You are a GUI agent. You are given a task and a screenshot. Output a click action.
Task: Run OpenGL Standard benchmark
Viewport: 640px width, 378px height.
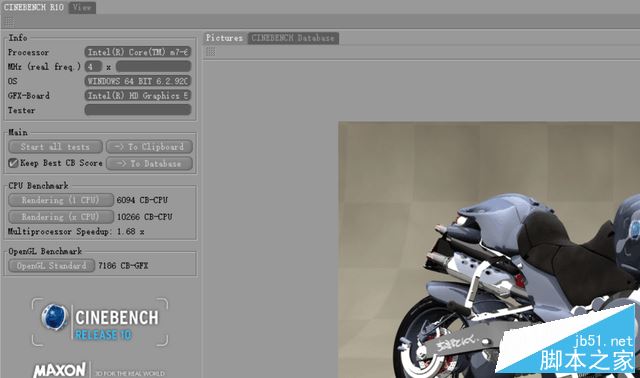coord(51,266)
